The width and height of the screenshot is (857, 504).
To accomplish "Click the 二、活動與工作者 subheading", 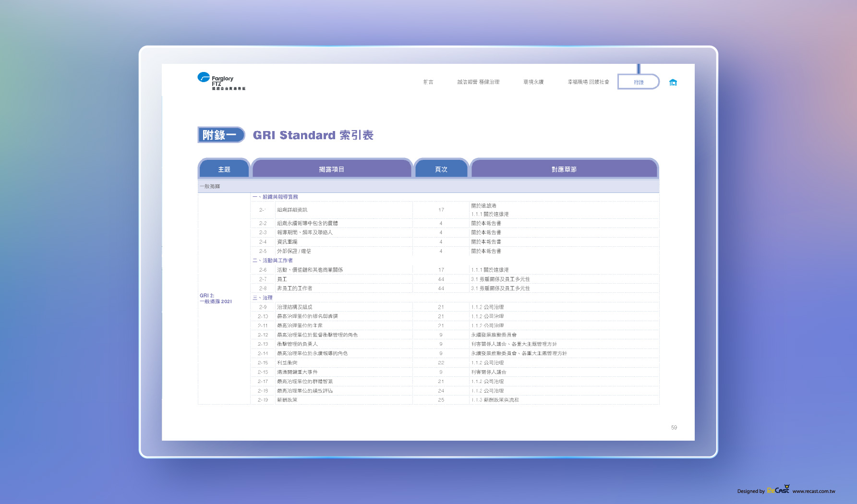I will [x=273, y=261].
